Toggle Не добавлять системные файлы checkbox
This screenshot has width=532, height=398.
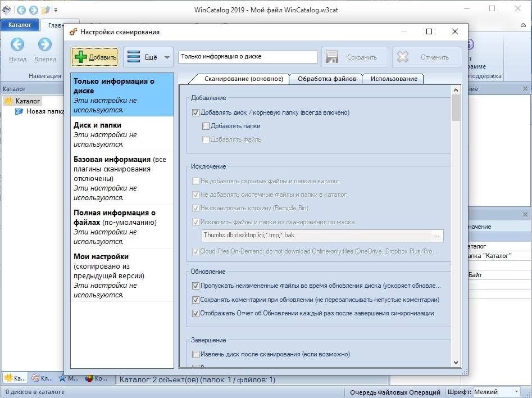[x=195, y=195]
